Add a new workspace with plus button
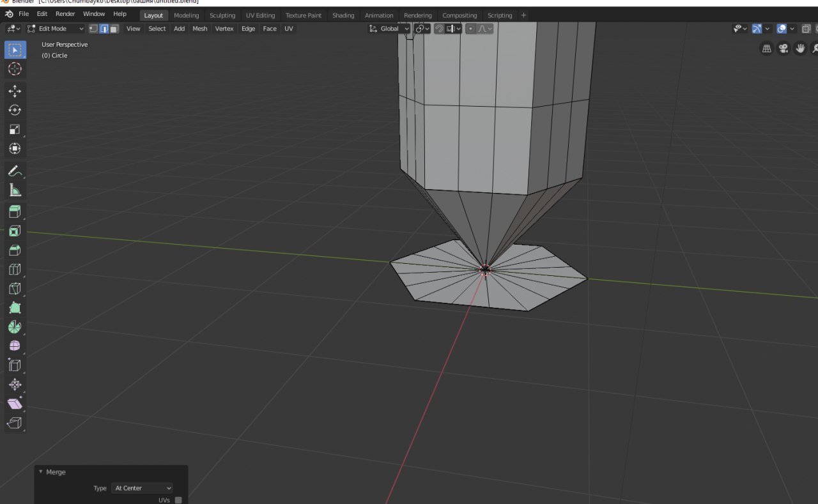818x504 pixels. pos(523,15)
